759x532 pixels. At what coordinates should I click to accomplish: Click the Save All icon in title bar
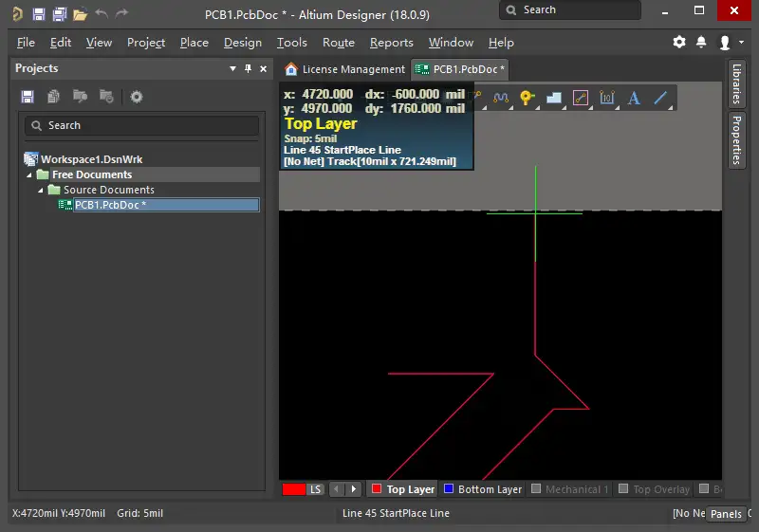59,14
